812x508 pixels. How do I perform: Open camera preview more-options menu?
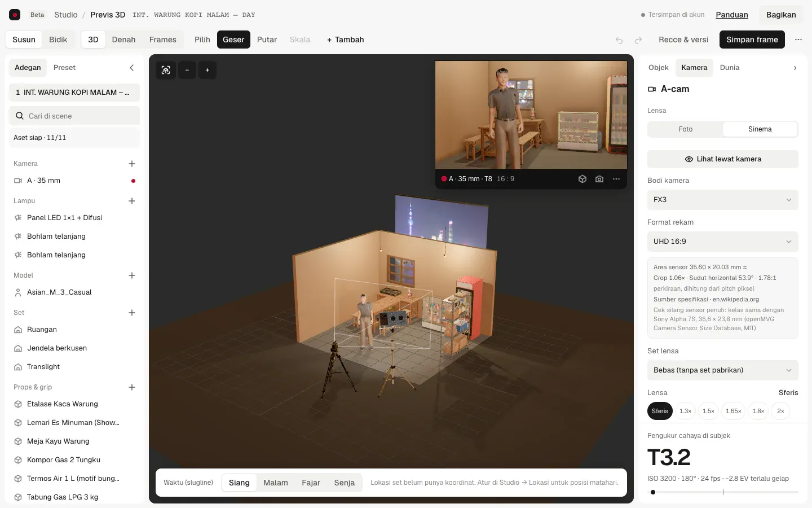pos(616,179)
